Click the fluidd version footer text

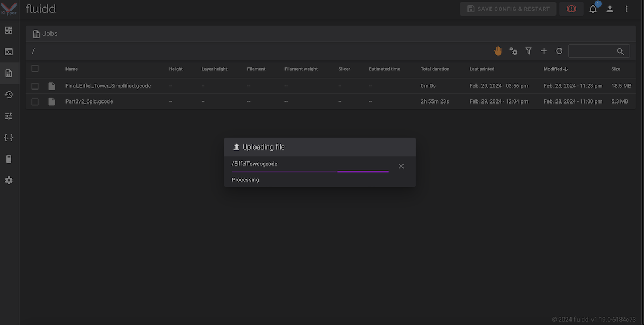point(594,319)
